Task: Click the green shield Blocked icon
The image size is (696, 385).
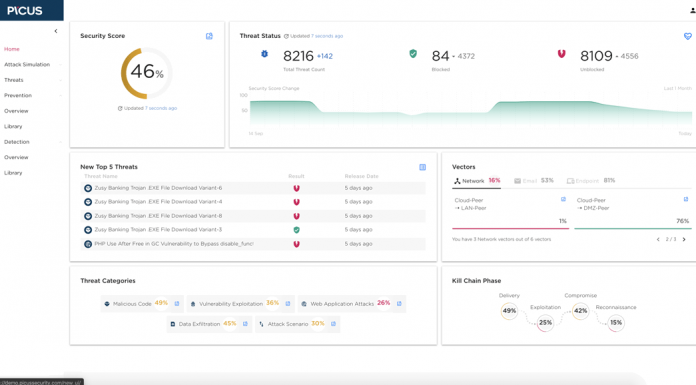Action: pos(413,54)
